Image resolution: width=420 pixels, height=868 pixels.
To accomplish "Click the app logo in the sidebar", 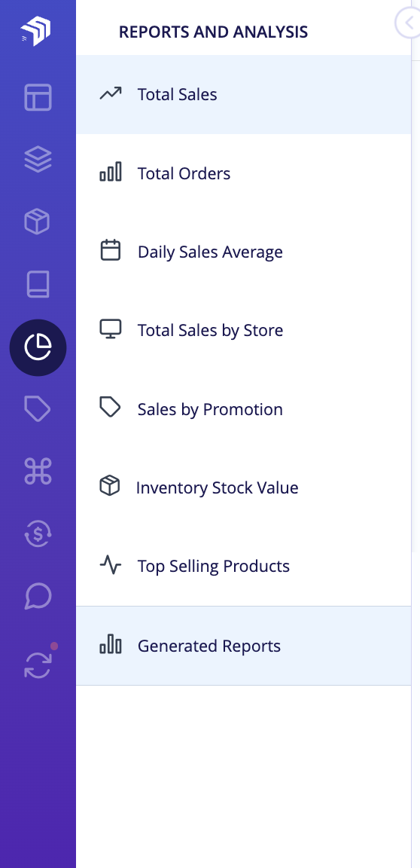I will [36, 30].
